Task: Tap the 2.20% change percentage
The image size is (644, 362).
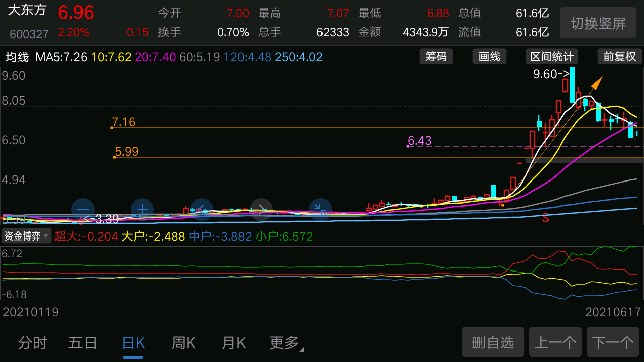Action: click(x=74, y=32)
